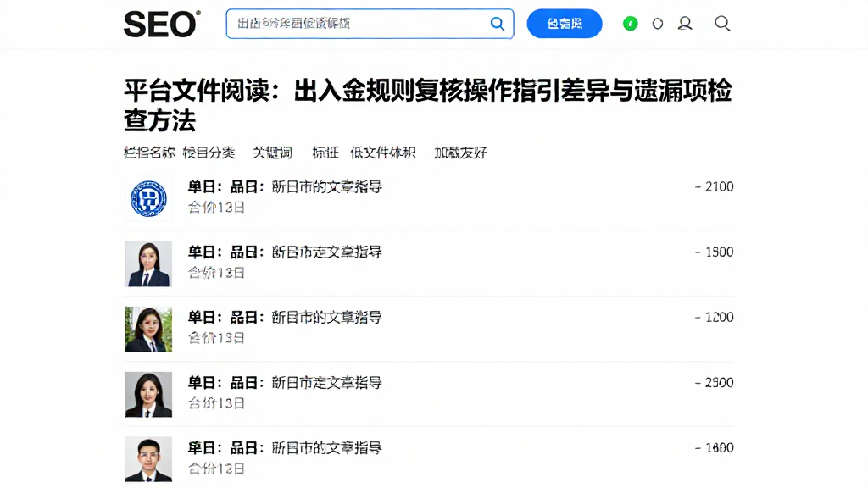Click the grey subtitle under the 2100 row's title
The image size is (868, 488).
[216, 208]
